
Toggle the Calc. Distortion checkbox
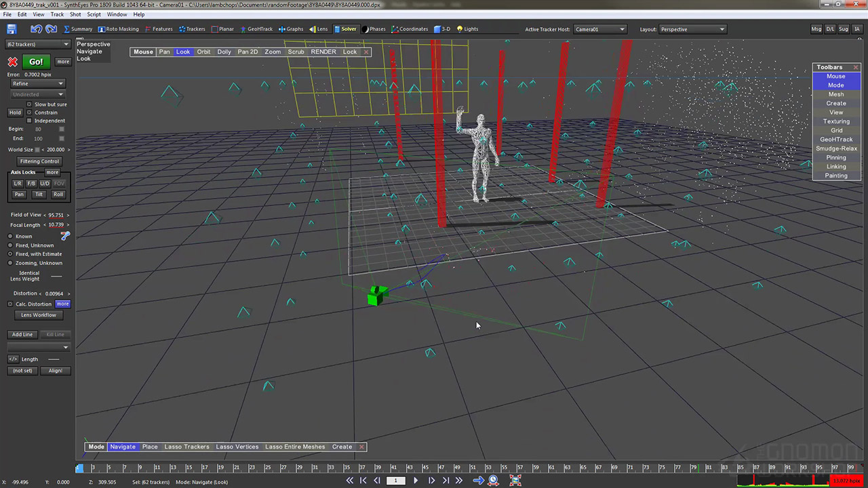coord(10,304)
